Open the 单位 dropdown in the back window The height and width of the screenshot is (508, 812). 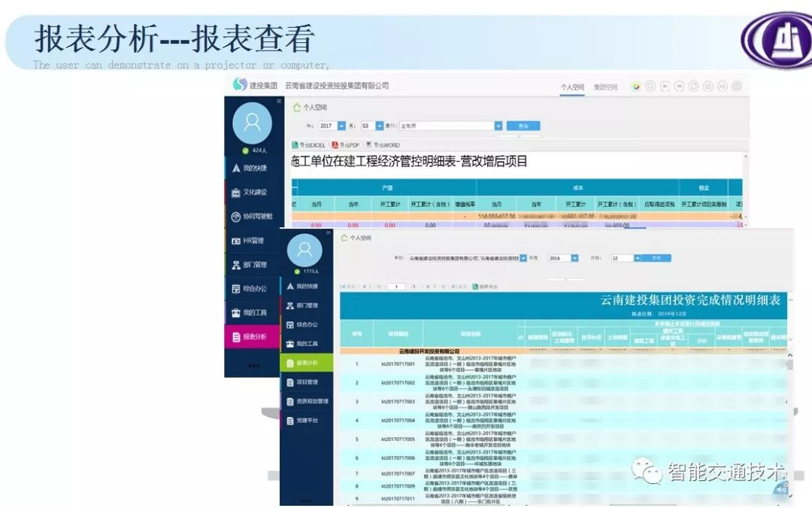coord(498,126)
